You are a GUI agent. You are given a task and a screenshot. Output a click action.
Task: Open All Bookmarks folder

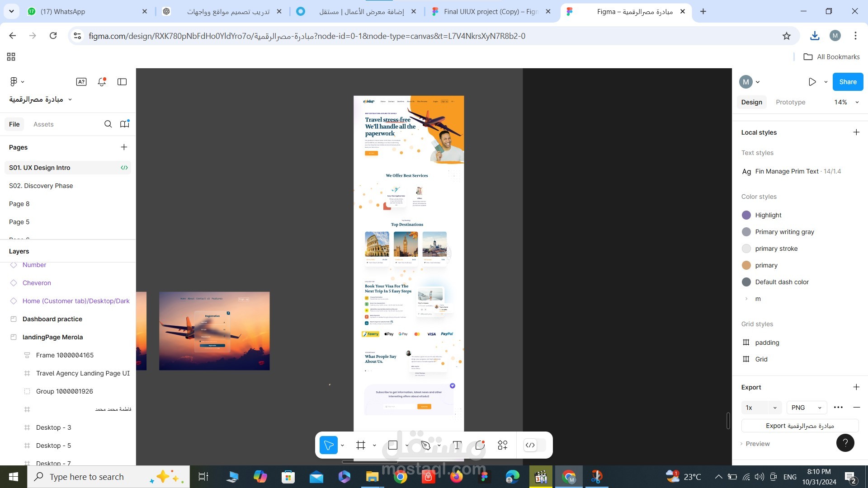pyautogui.click(x=831, y=56)
